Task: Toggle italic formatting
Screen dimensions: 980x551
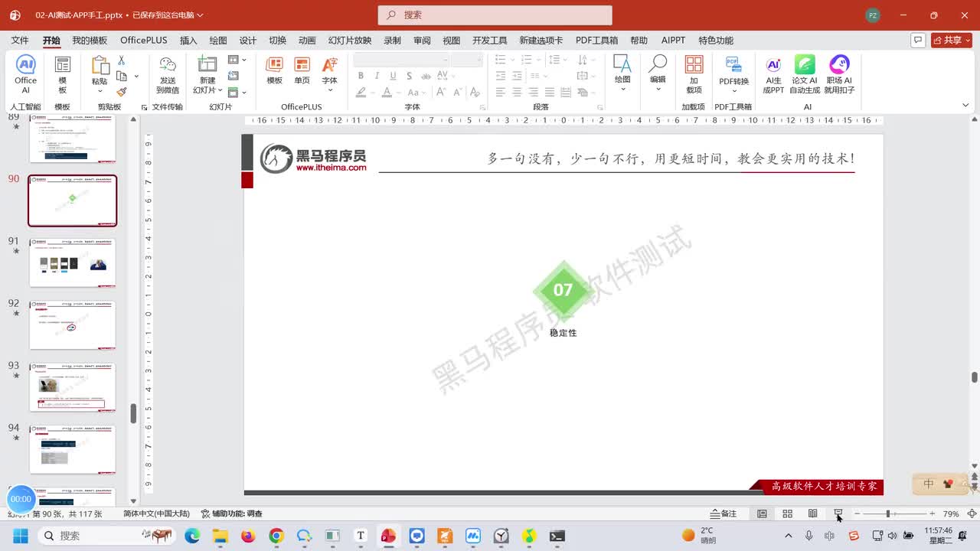Action: tap(377, 76)
